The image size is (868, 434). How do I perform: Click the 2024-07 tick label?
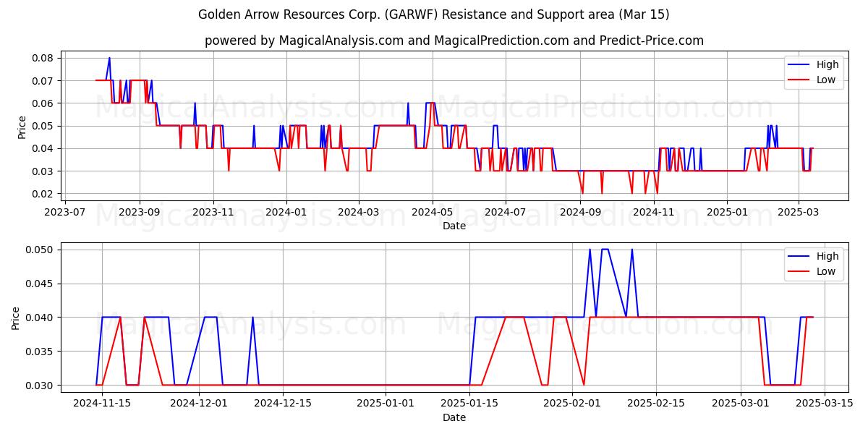(505, 212)
